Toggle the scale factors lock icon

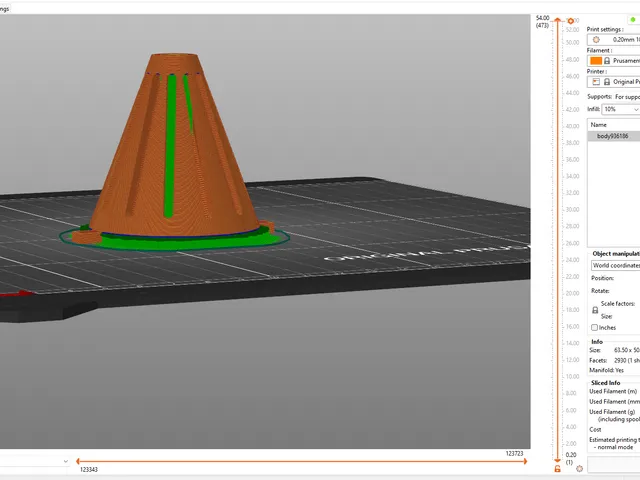pos(595,310)
